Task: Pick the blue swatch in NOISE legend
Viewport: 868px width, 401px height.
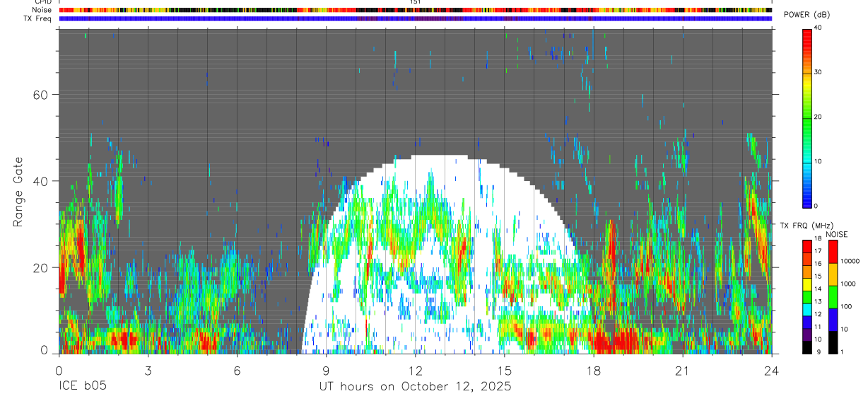Action: click(x=832, y=320)
